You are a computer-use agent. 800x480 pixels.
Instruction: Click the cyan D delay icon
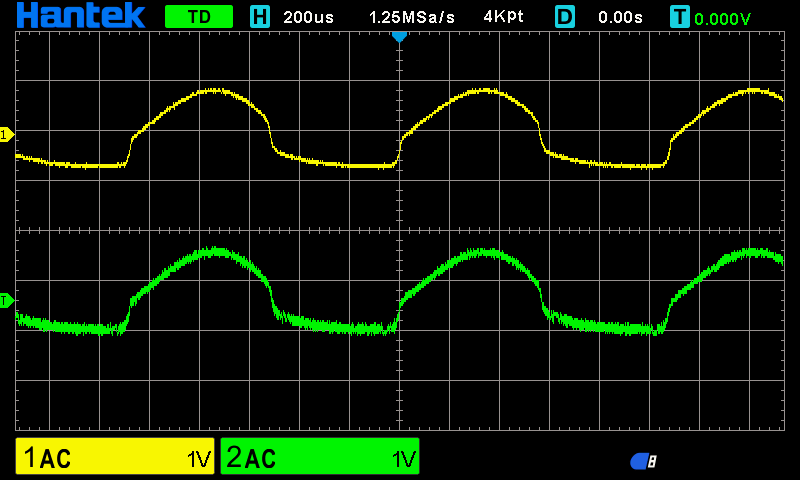(x=565, y=17)
